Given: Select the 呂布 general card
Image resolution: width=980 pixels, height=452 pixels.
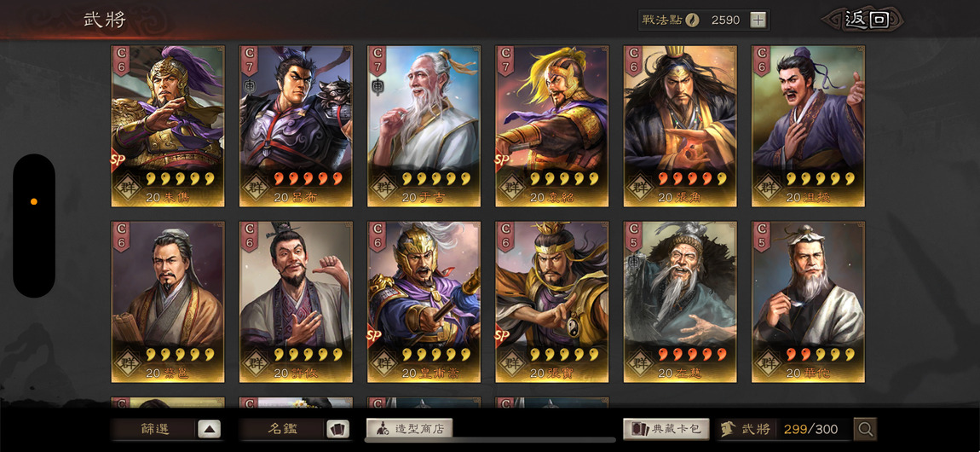Looking at the screenshot, I should [x=296, y=125].
